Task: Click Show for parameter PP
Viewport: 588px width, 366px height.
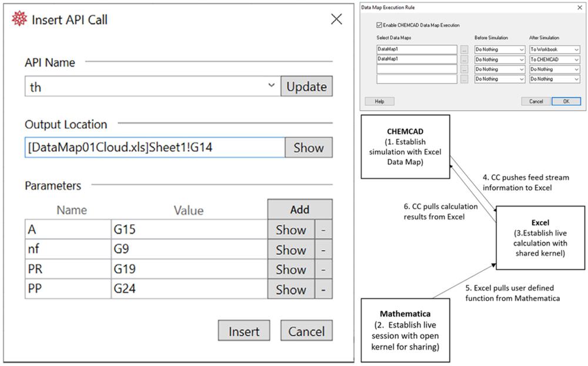Action: coord(291,289)
